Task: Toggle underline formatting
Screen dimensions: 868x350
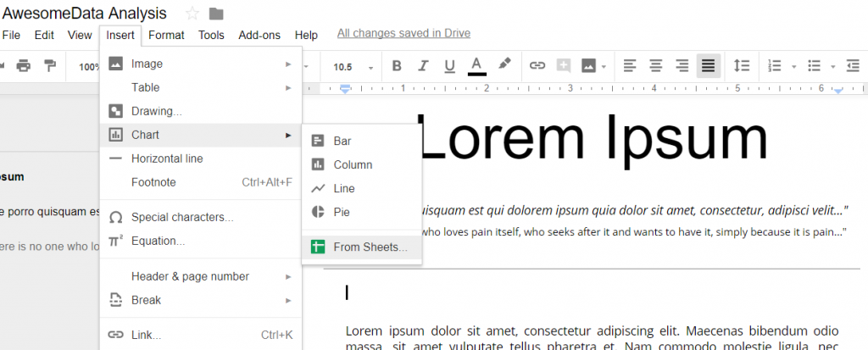Action: tap(449, 66)
